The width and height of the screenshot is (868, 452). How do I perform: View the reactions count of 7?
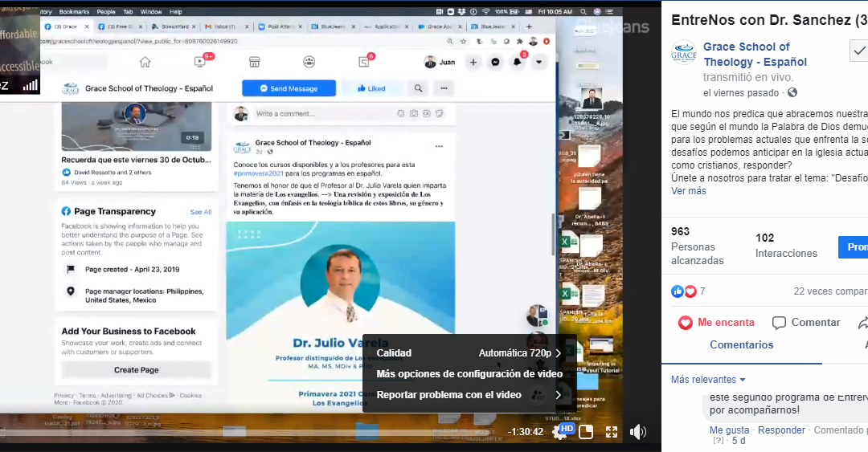point(688,291)
